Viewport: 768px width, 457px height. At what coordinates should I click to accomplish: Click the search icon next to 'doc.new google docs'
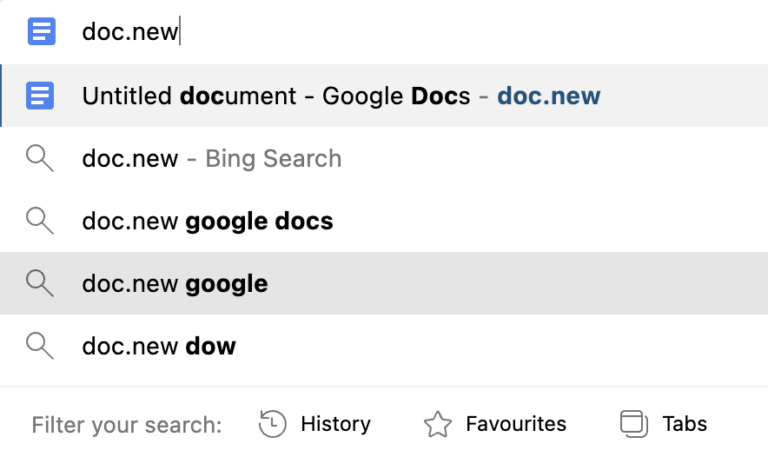click(x=40, y=221)
